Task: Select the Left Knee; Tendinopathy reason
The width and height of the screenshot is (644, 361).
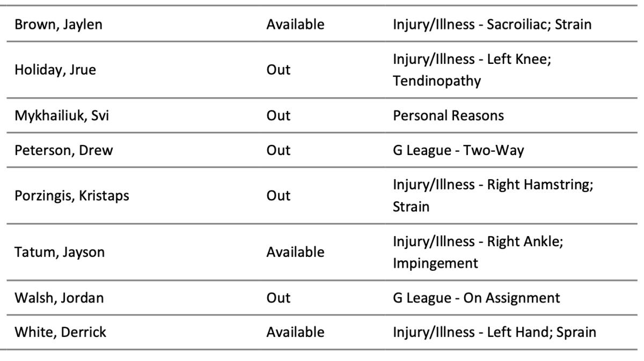Action: 474,70
